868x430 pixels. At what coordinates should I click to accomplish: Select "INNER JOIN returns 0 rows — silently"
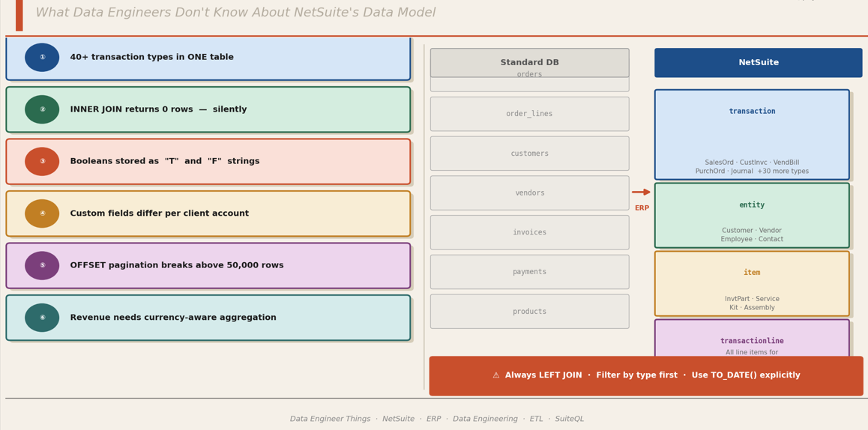point(158,109)
